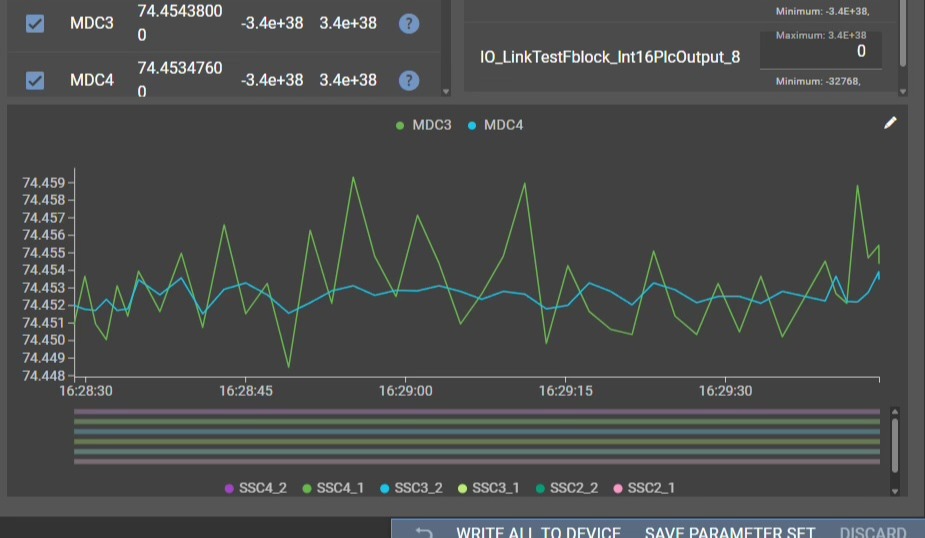
Task: Click down arrow of lower chart scrollbar
Action: tap(895, 490)
